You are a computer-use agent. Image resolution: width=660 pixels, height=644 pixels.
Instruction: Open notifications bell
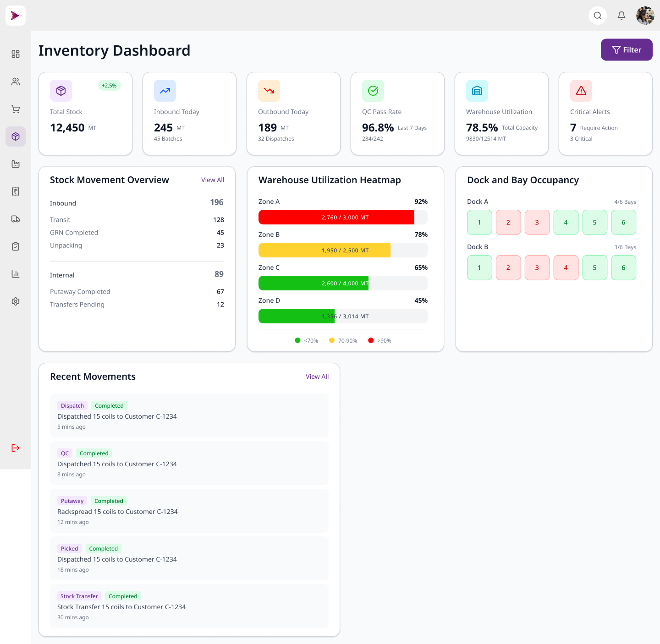coord(621,16)
